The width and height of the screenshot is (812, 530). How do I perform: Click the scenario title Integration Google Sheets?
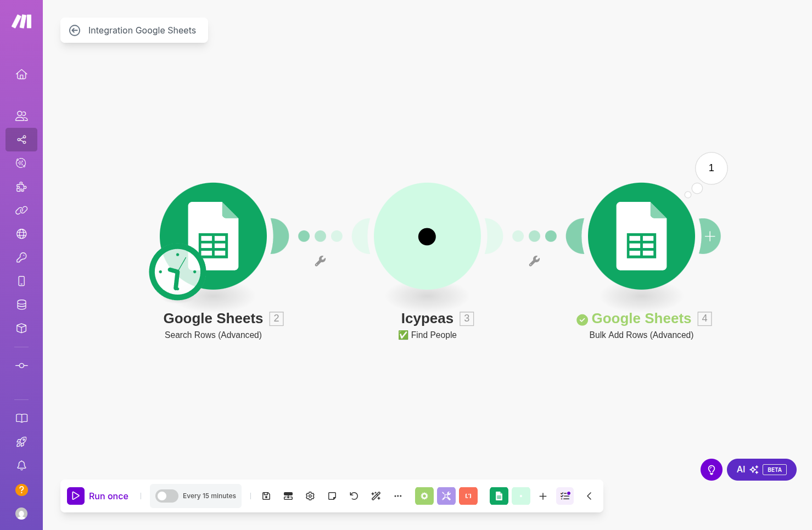(x=142, y=31)
